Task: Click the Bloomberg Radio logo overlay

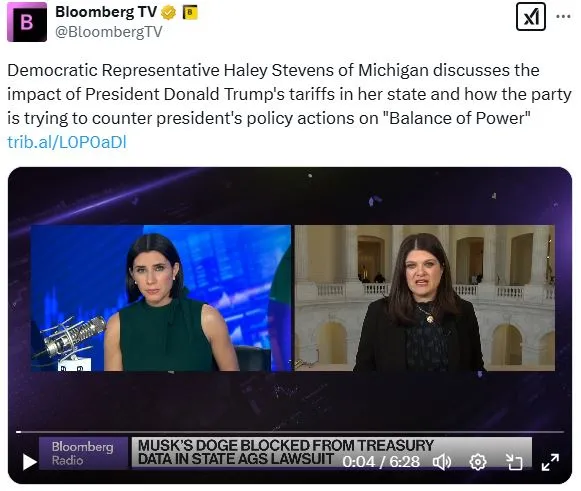Action: (83, 453)
